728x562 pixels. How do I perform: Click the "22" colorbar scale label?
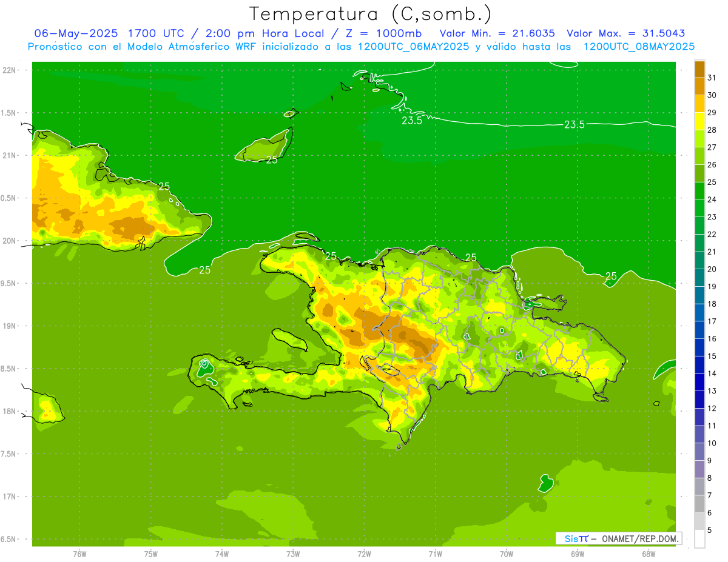[712, 234]
